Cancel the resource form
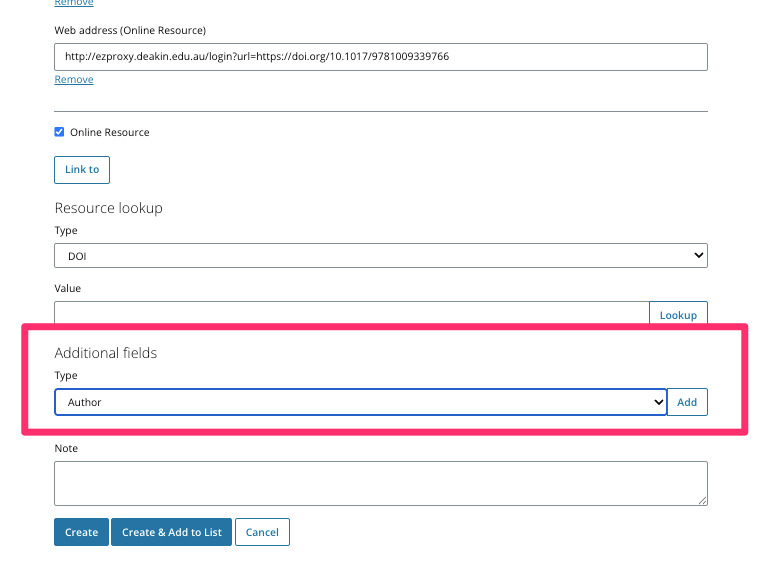The height and width of the screenshot is (574, 764). (262, 532)
